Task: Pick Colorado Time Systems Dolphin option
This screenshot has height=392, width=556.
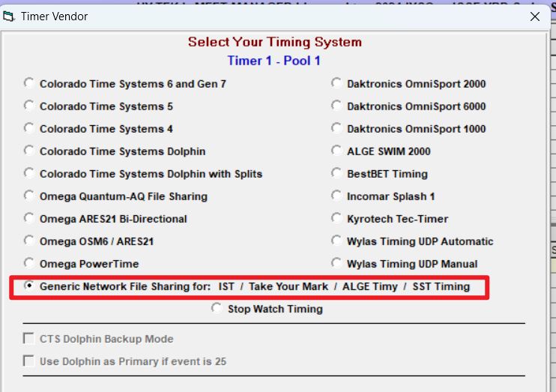Action: pyautogui.click(x=29, y=151)
